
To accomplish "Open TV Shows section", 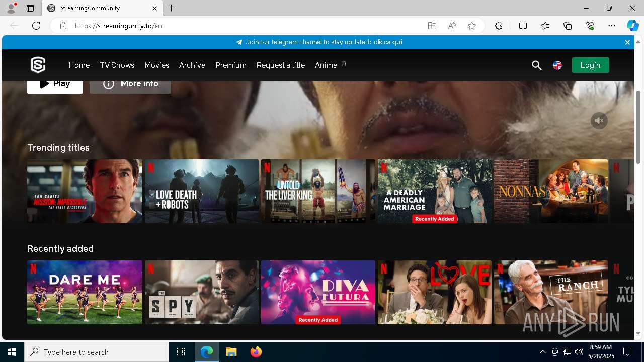I will click(117, 65).
